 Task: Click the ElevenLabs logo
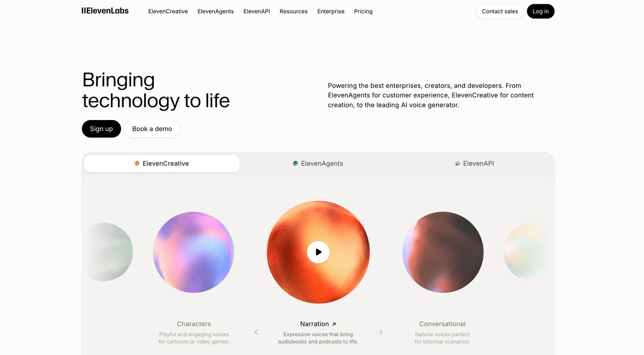[x=105, y=11]
